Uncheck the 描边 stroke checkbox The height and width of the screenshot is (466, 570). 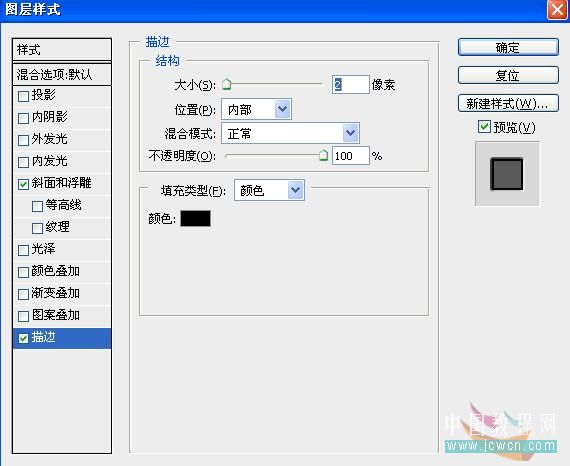click(x=24, y=338)
